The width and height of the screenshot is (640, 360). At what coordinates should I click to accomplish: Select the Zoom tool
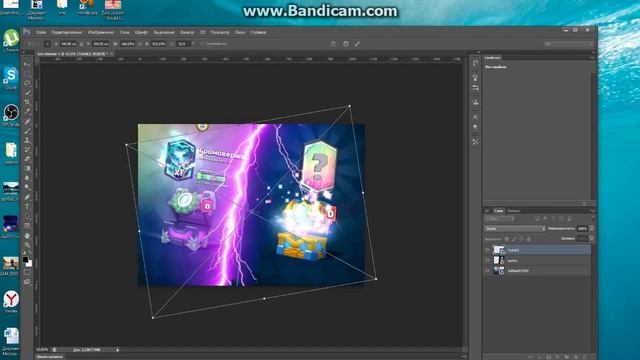[x=27, y=245]
